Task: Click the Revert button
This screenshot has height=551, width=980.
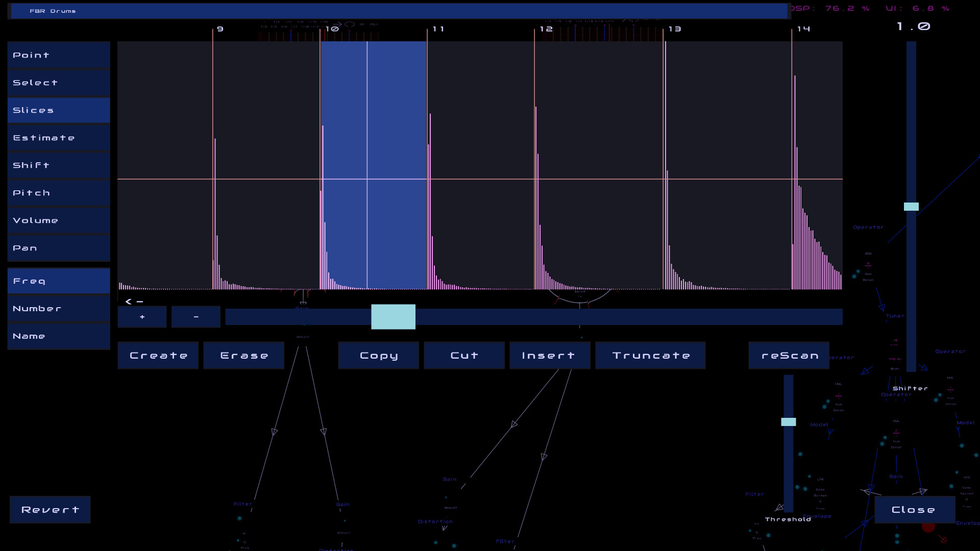Action: point(50,509)
